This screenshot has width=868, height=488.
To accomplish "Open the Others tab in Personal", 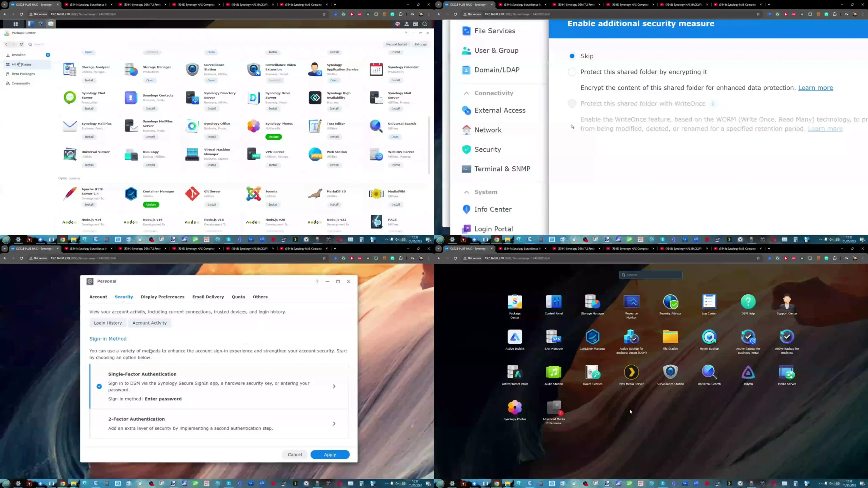I will click(260, 297).
